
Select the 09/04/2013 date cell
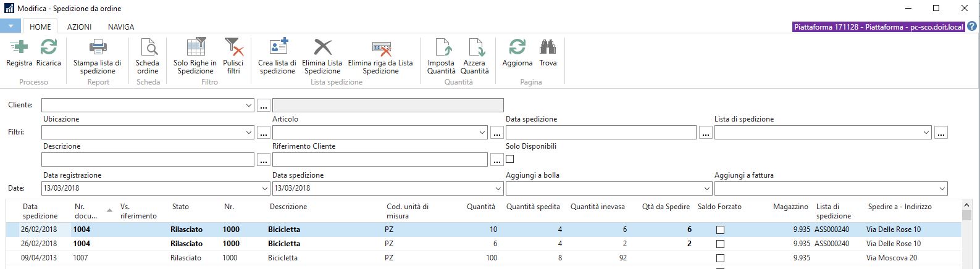pos(39,258)
